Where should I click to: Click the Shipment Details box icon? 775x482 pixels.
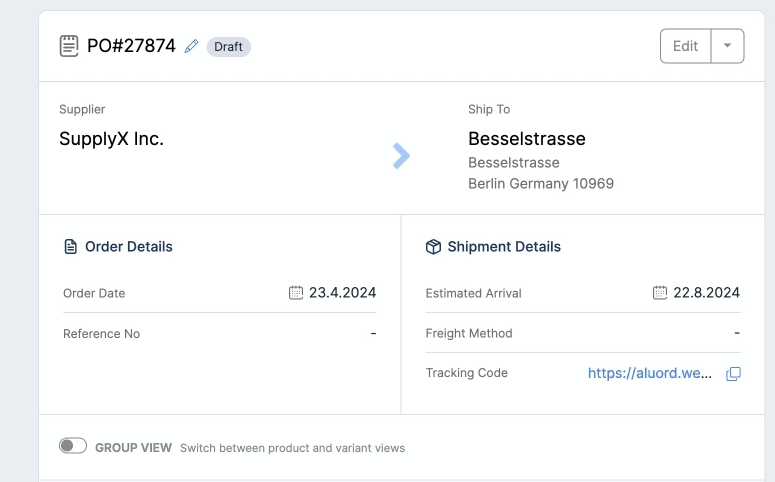pyautogui.click(x=433, y=246)
